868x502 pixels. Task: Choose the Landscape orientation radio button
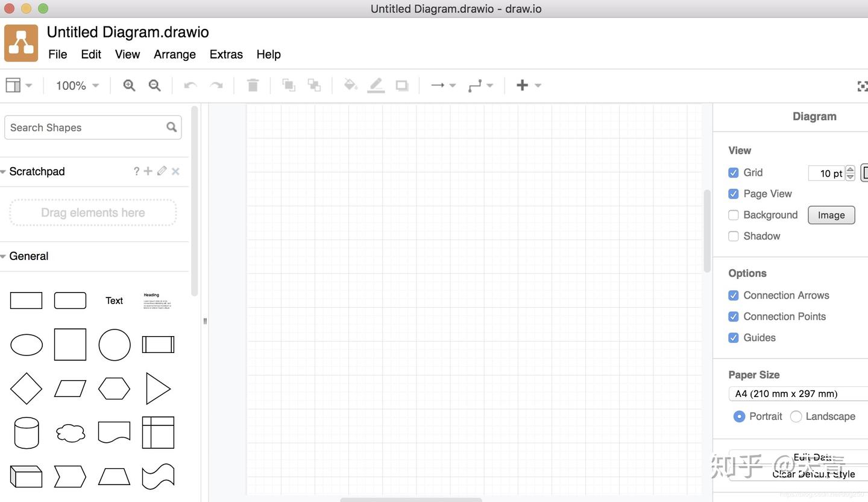pyautogui.click(x=796, y=416)
